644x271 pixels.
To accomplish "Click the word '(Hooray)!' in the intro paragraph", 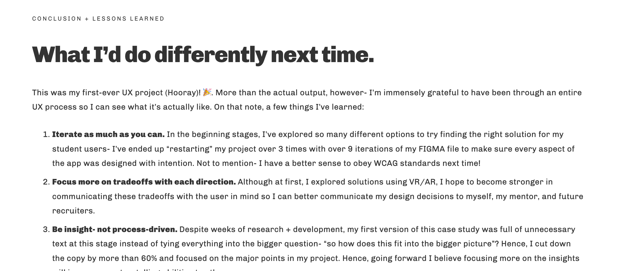I will tap(183, 93).
